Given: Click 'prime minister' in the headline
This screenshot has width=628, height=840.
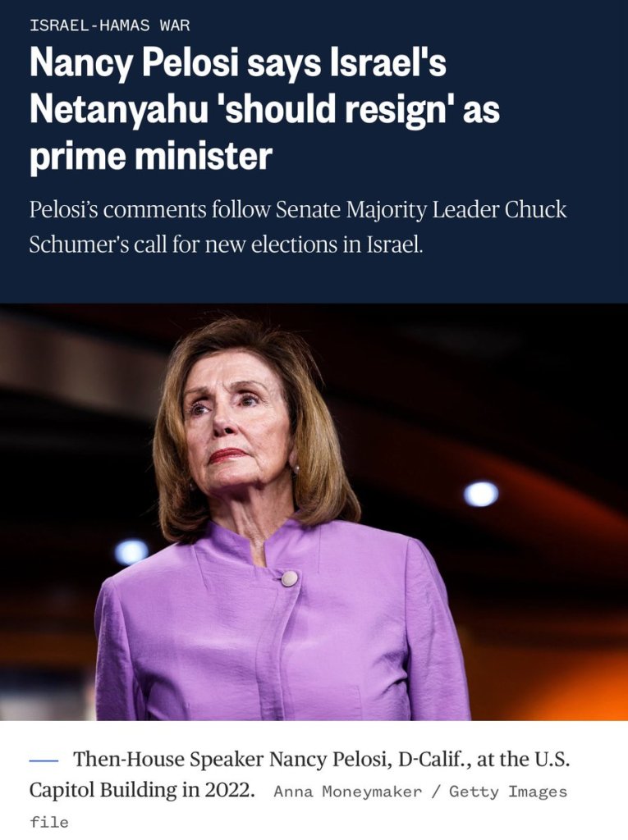Looking at the screenshot, I should click(x=151, y=156).
